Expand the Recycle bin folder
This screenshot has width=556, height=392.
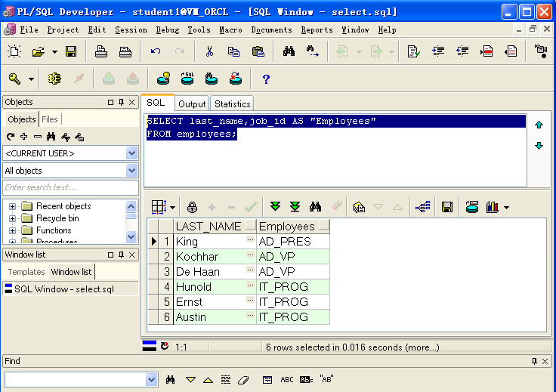click(12, 218)
